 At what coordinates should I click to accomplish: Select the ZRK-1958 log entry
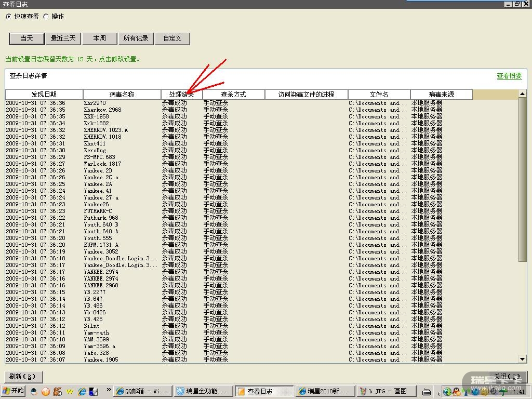pyautogui.click(x=239, y=116)
